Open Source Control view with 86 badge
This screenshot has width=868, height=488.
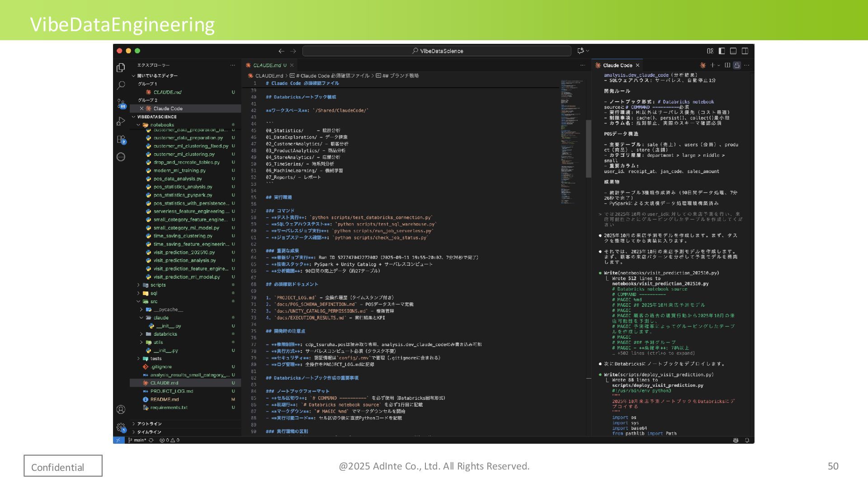click(x=121, y=103)
